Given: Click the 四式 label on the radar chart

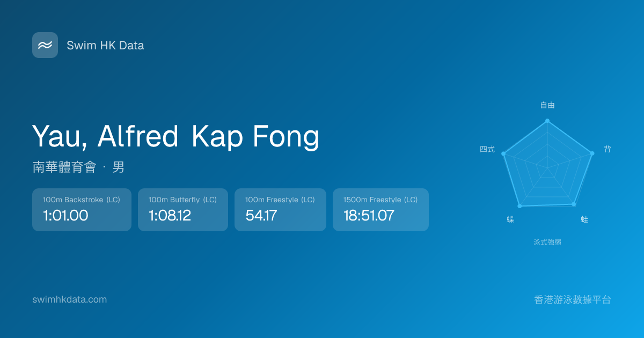Looking at the screenshot, I should [x=487, y=149].
